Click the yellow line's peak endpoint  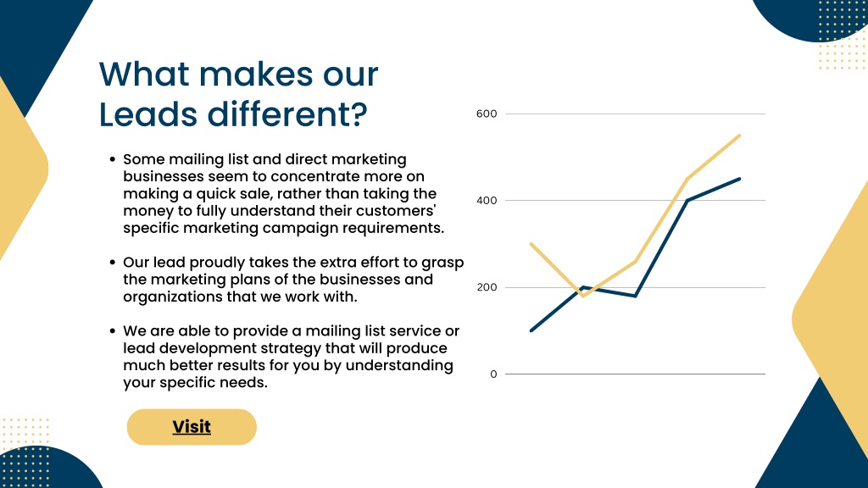point(739,136)
